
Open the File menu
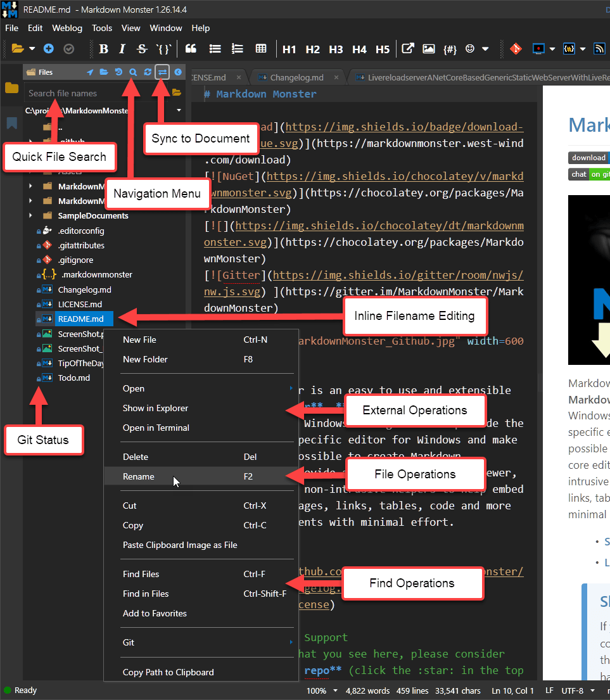(x=11, y=28)
